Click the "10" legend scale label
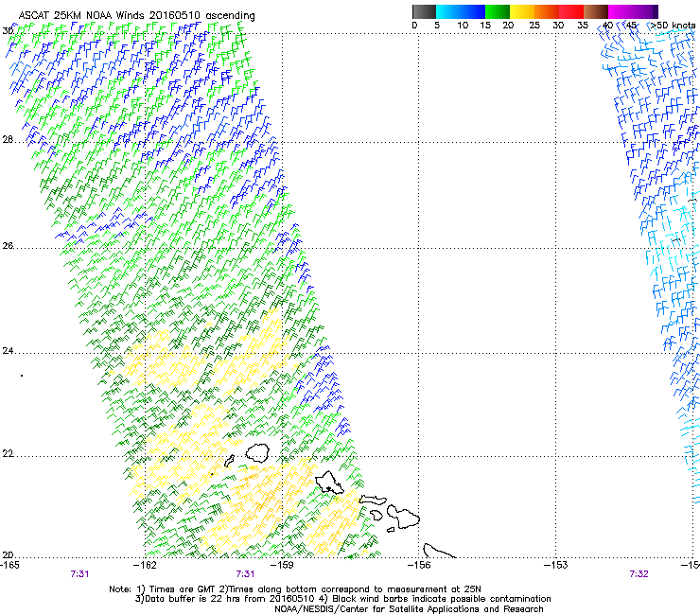 tap(463, 26)
